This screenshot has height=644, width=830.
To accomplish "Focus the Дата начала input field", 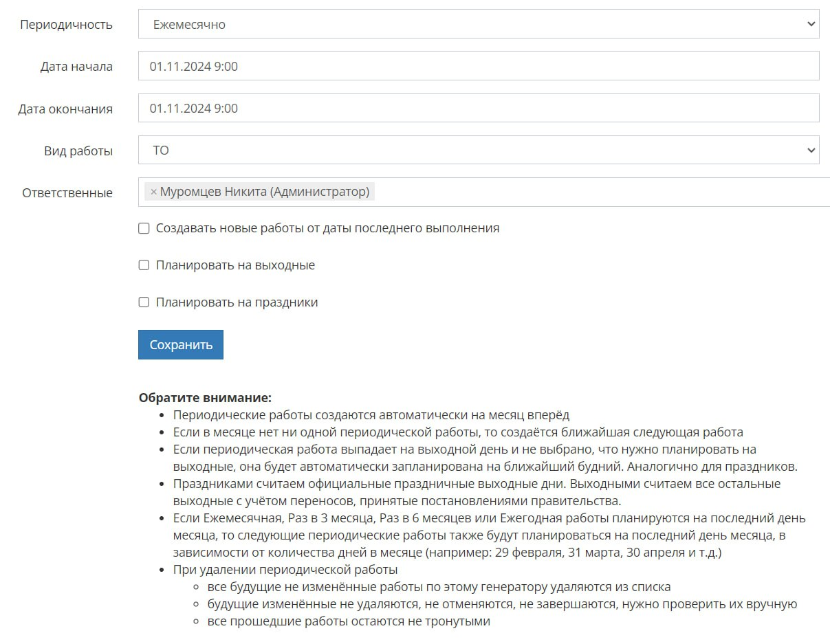I will (478, 67).
